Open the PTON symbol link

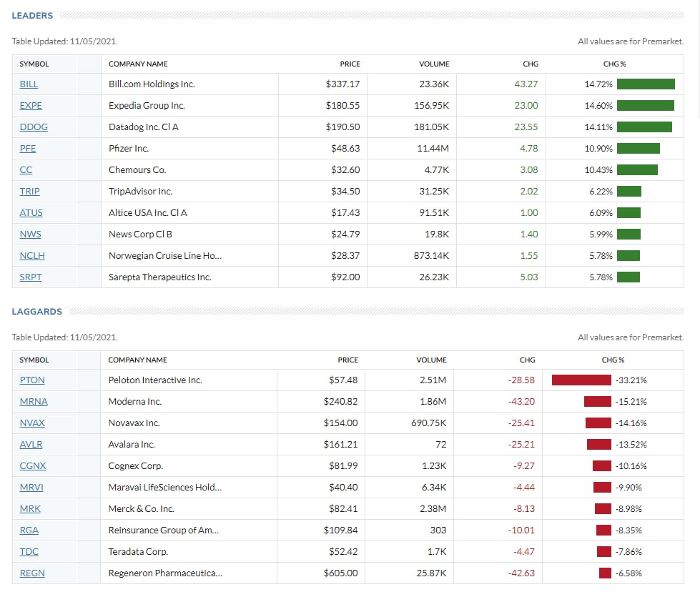(32, 380)
